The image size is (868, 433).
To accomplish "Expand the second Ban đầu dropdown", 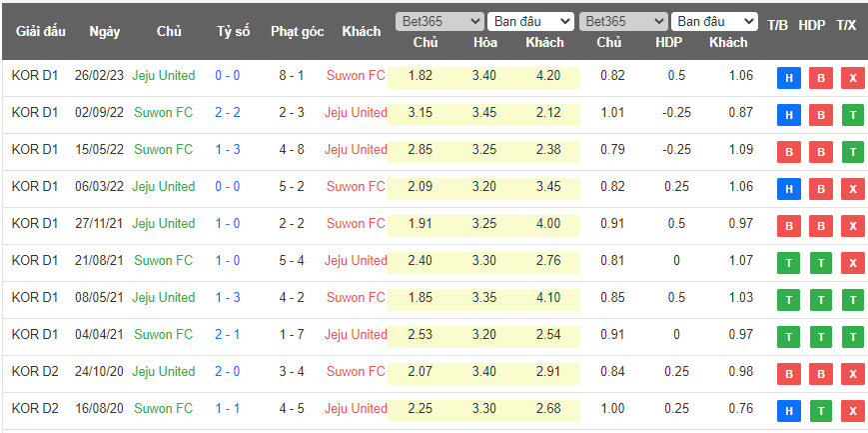I will point(715,21).
